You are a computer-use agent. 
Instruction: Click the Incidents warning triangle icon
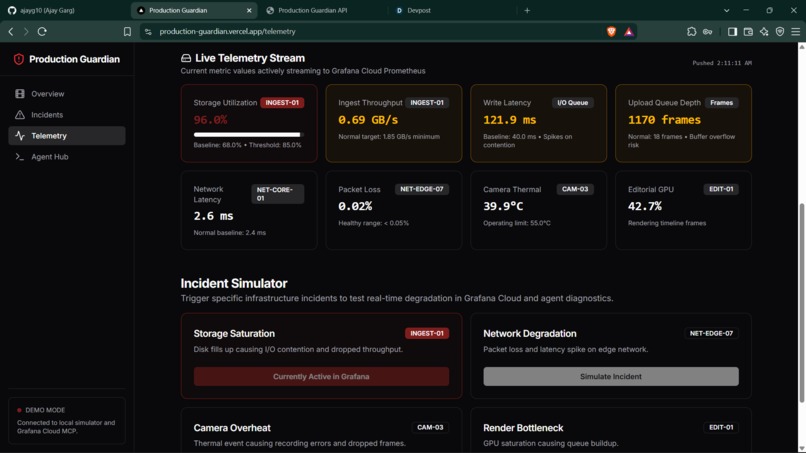(20, 115)
